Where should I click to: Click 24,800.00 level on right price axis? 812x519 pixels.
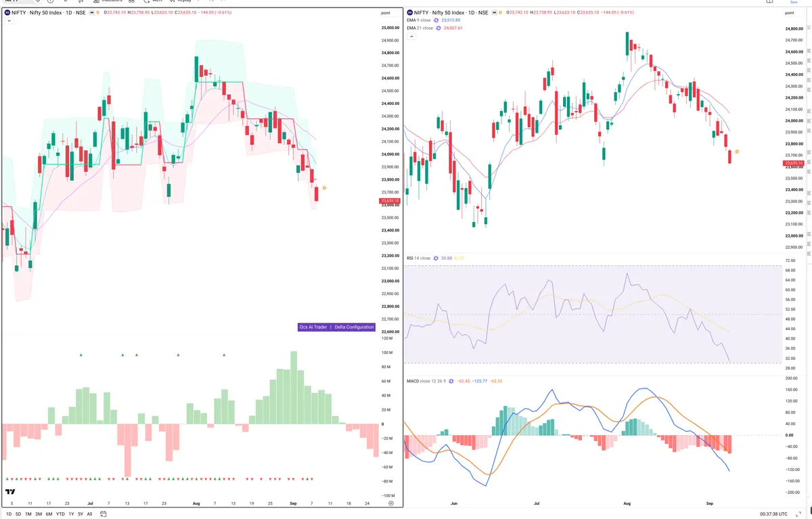tap(794, 29)
